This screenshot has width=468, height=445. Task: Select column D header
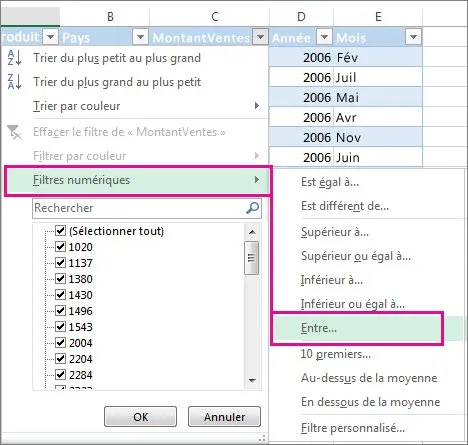[x=301, y=16]
